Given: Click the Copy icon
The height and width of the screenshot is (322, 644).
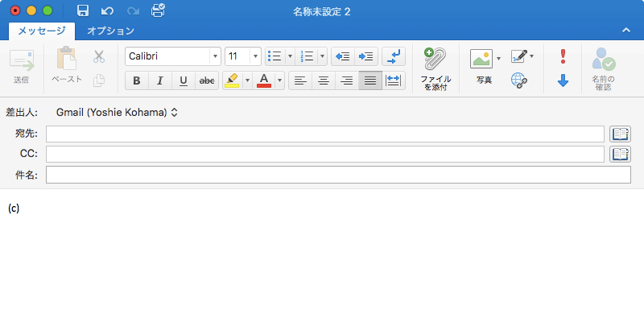Looking at the screenshot, I should (x=98, y=80).
